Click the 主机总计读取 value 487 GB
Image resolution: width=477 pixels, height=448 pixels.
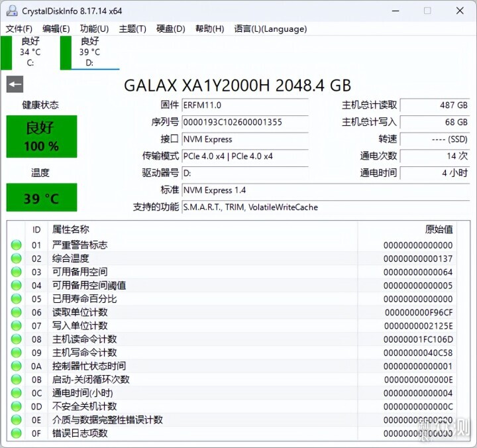[435, 105]
